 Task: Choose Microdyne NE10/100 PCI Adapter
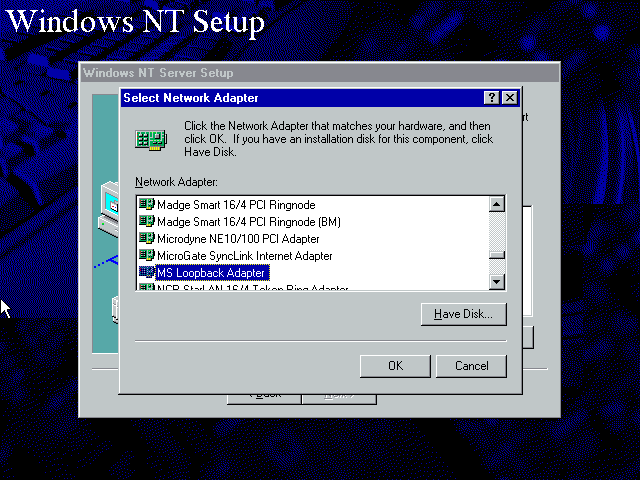pos(238,239)
